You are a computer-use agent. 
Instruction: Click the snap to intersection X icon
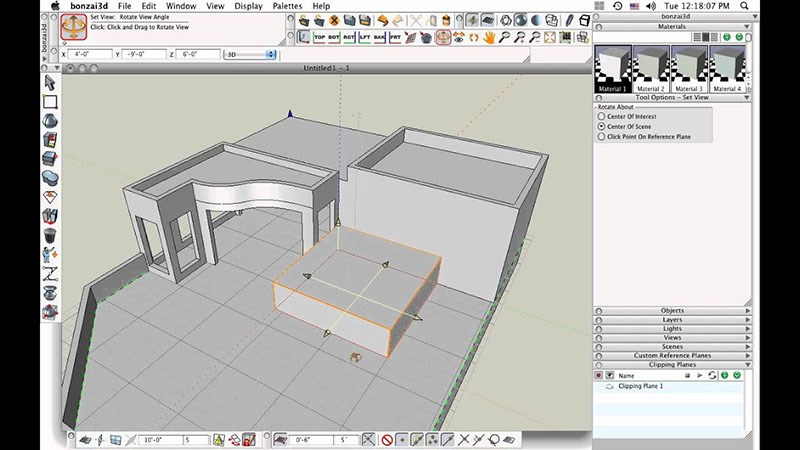463,440
